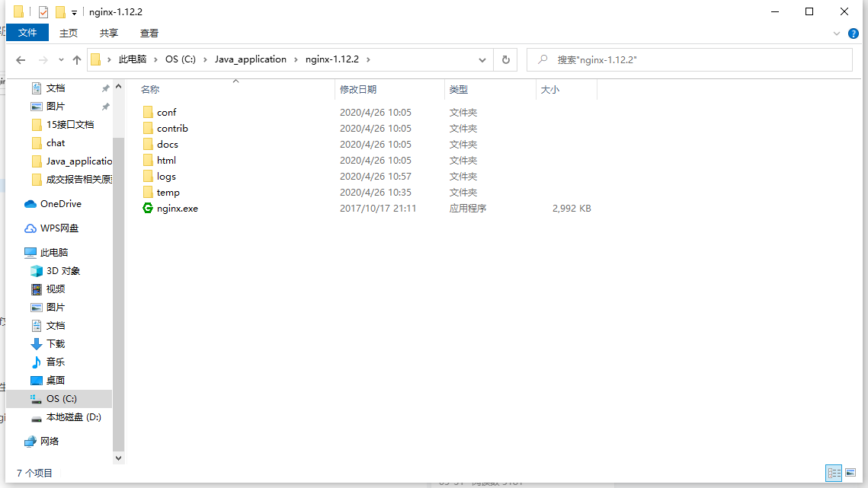The width and height of the screenshot is (868, 488).
Task: Switch to the 共享 ribbon tab
Action: (x=108, y=33)
